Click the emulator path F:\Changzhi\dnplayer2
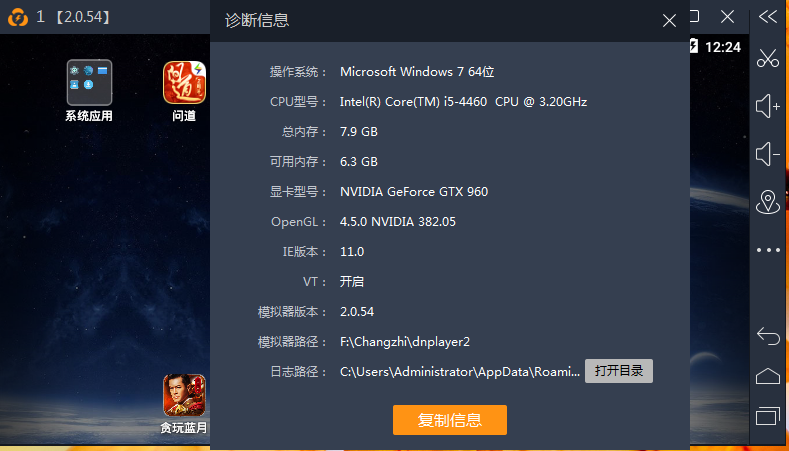This screenshot has height=451, width=789. (405, 342)
